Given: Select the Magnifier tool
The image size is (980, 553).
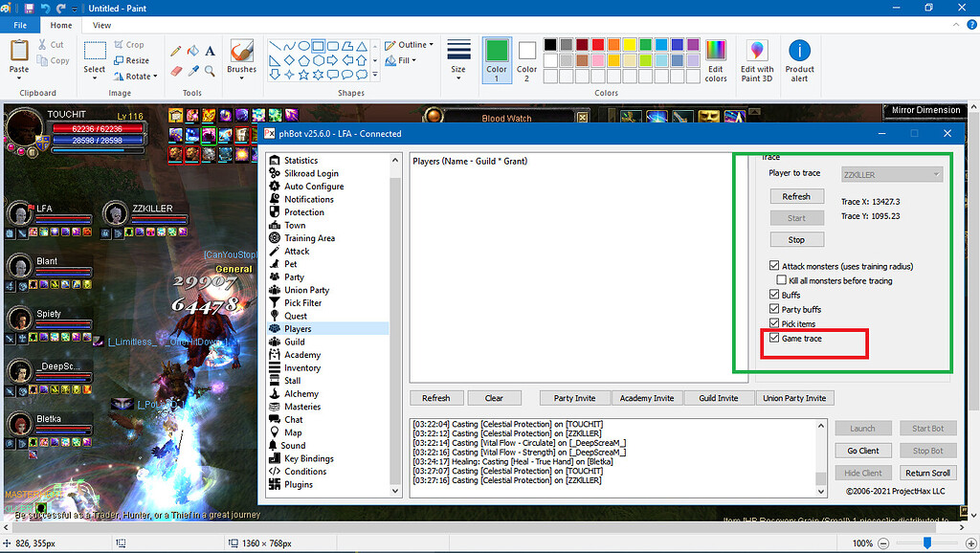Looking at the screenshot, I should [209, 70].
